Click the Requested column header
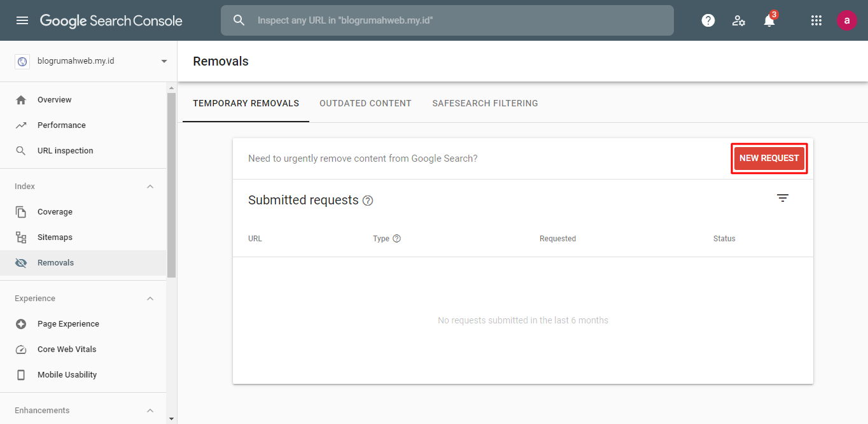This screenshot has height=424, width=868. coord(557,239)
